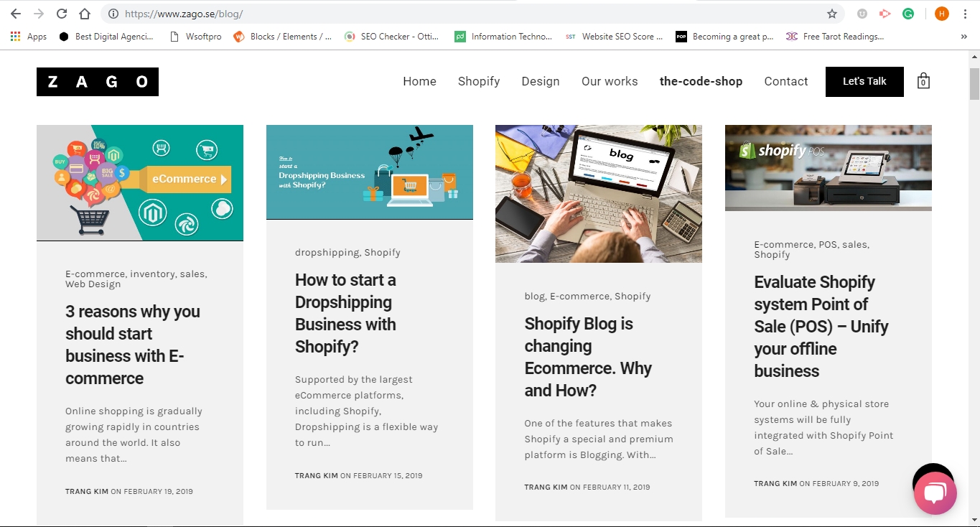The height and width of the screenshot is (527, 980).
Task: Click the browser back arrow
Action: point(16,14)
